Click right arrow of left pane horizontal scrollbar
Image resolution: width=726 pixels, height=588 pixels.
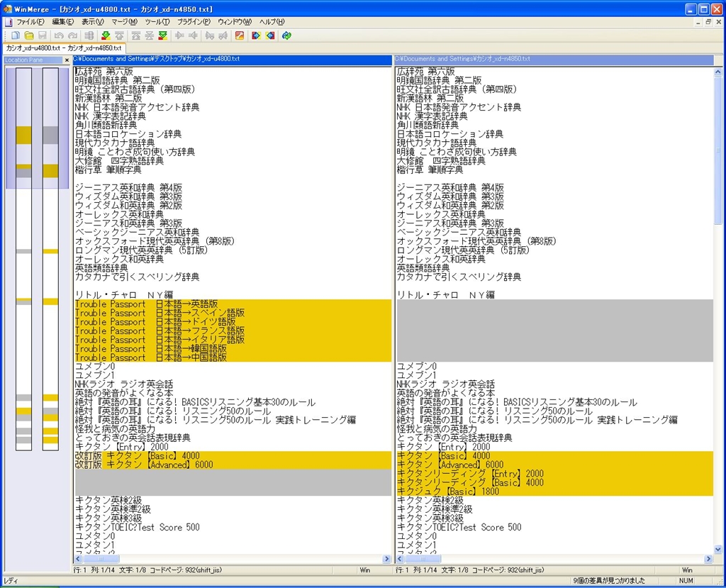pyautogui.click(x=386, y=559)
